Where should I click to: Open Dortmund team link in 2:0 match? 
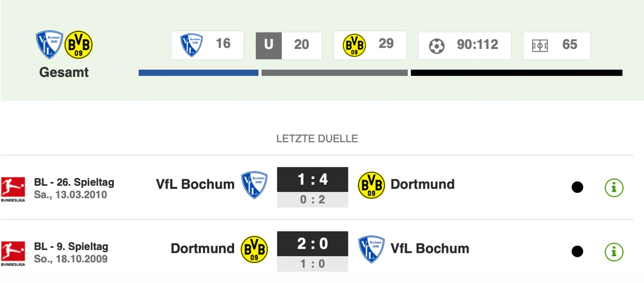coord(202,249)
